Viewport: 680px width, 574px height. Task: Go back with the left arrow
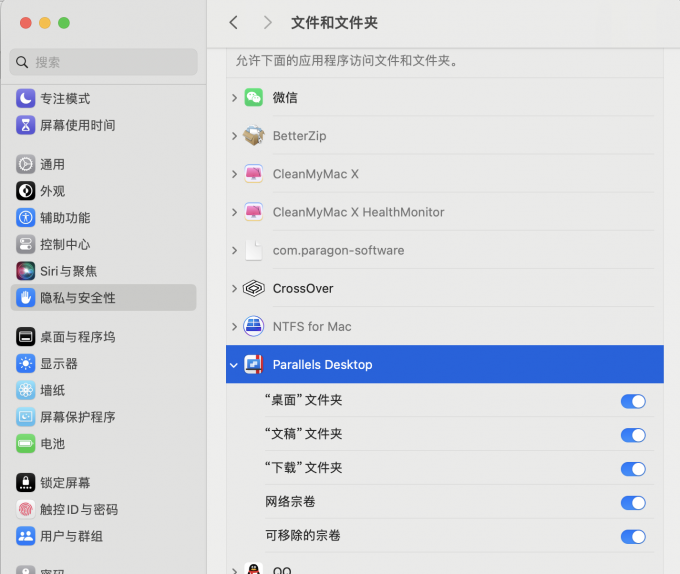point(234,23)
